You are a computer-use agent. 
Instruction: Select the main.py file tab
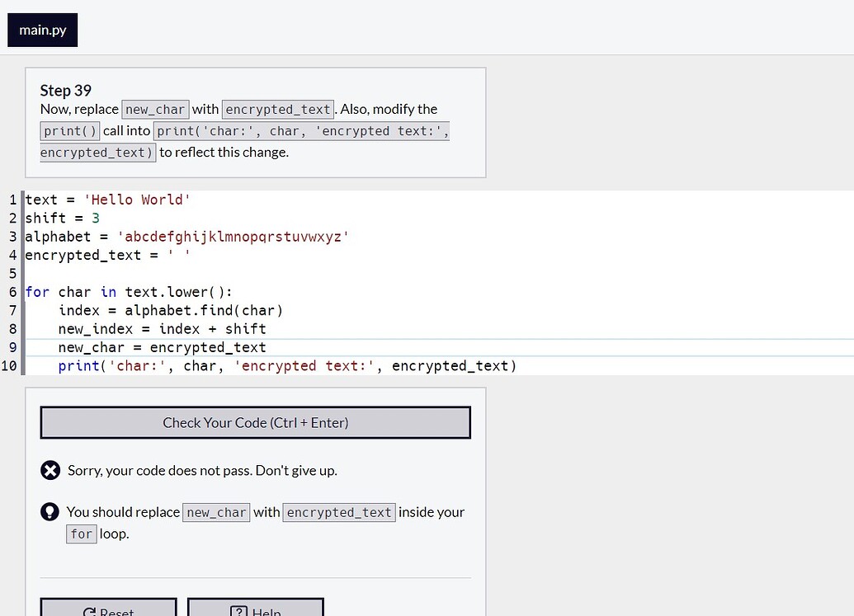click(42, 30)
